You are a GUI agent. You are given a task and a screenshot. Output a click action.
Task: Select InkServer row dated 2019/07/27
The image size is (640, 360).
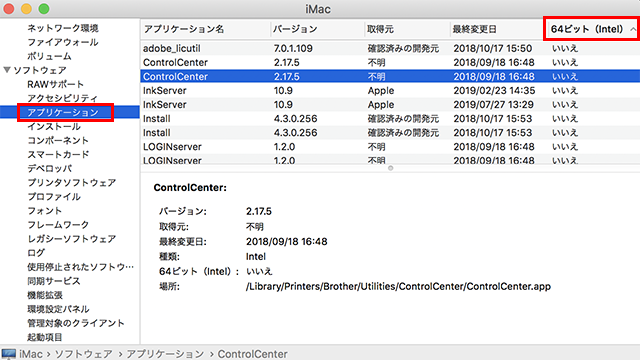(x=390, y=104)
